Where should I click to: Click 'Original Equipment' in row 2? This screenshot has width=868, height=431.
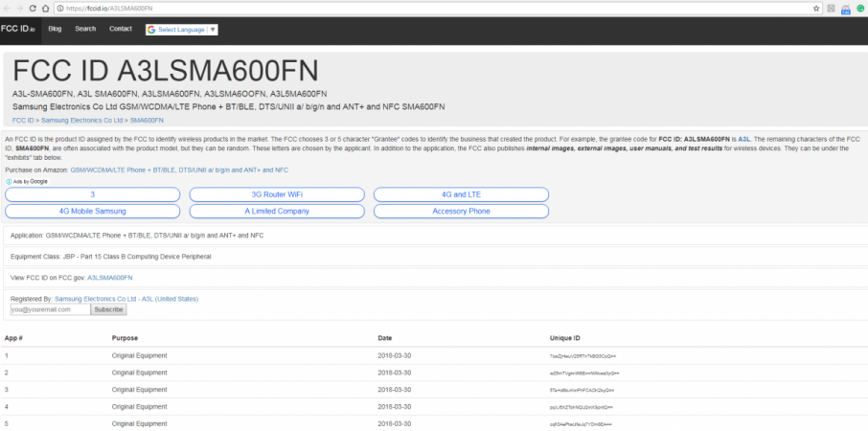point(140,373)
